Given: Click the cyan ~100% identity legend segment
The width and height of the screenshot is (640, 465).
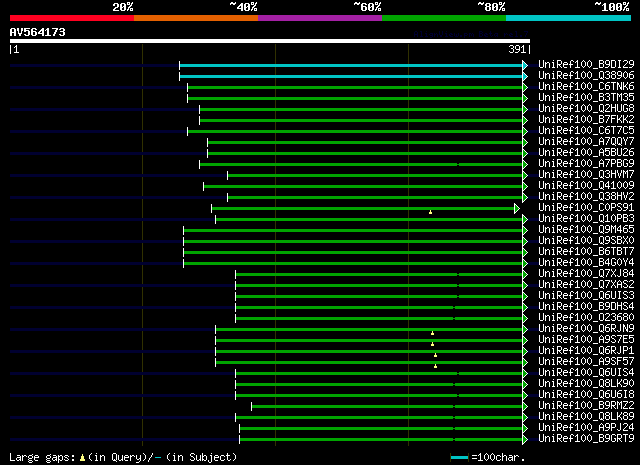Looking at the screenshot, I should 569,18.
